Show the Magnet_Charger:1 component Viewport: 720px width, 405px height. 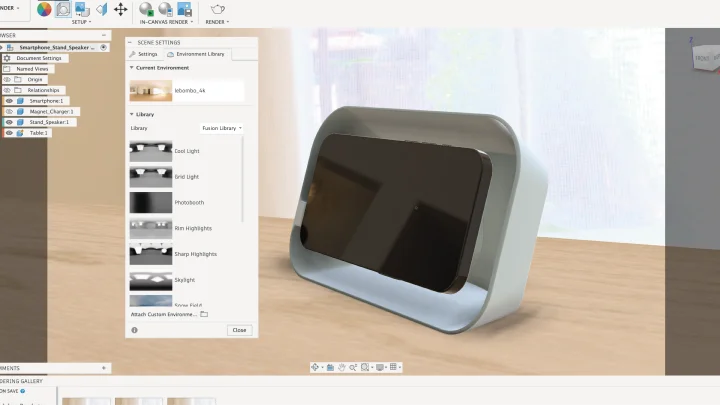coord(9,112)
